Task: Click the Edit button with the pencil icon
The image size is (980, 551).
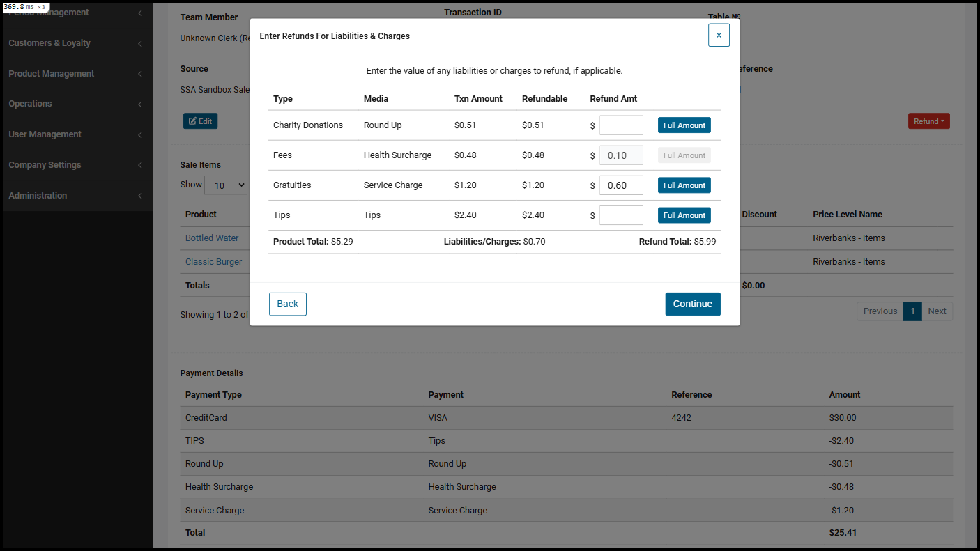Action: (200, 121)
